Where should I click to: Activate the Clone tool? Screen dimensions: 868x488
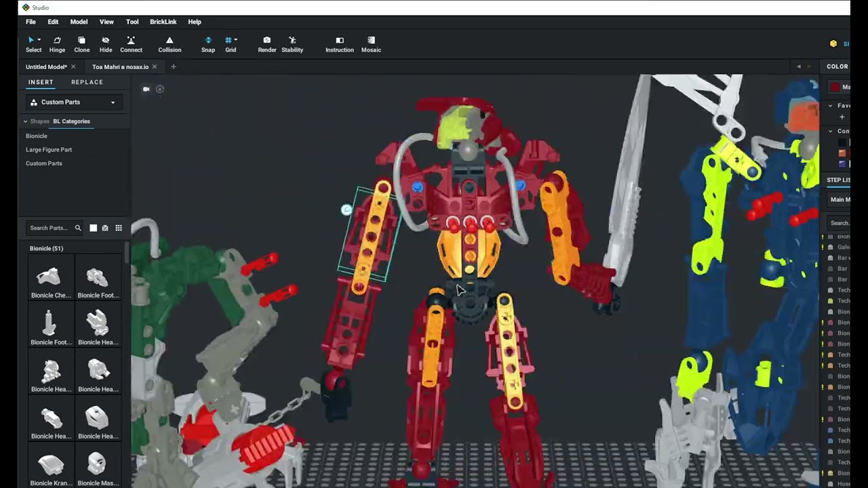pyautogui.click(x=81, y=45)
